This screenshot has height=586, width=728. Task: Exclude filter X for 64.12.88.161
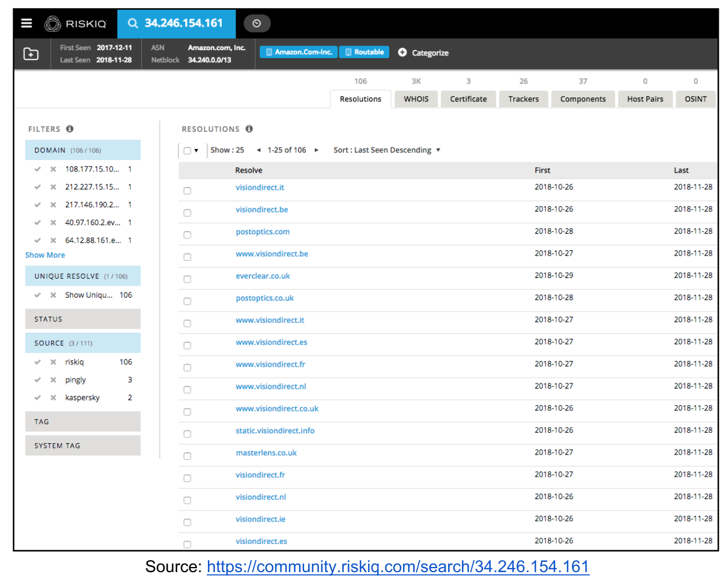tap(53, 241)
